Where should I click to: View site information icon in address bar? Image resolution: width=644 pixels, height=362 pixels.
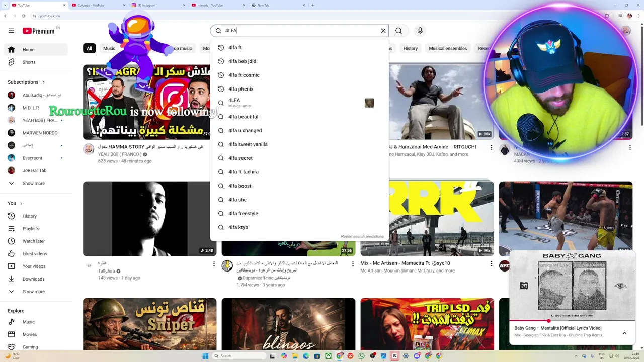click(x=35, y=16)
